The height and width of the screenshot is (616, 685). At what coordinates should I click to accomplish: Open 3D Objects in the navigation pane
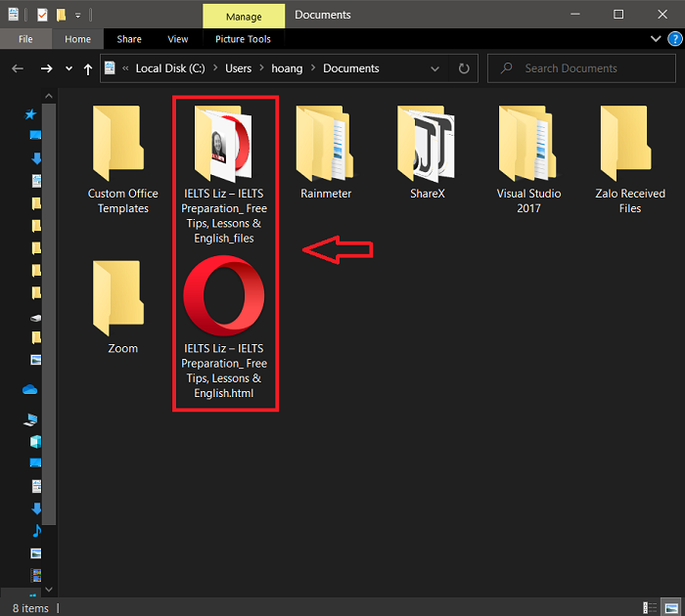pos(36,442)
